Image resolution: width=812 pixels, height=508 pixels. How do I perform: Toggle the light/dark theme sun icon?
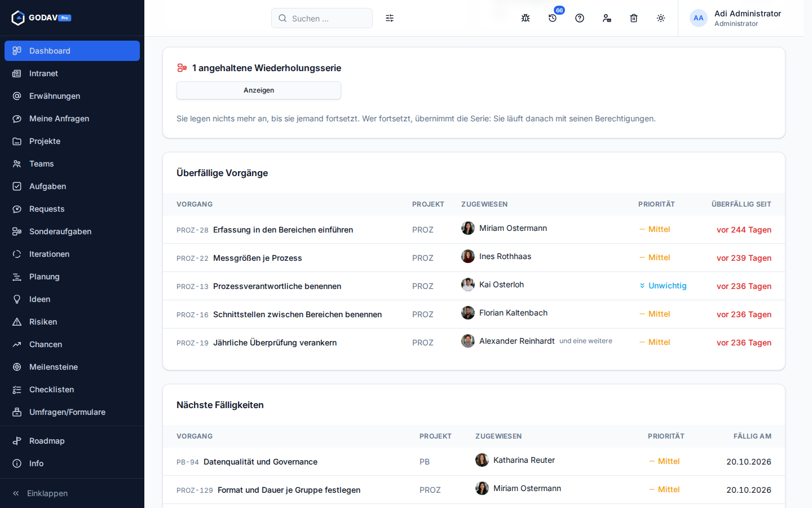pos(661,18)
